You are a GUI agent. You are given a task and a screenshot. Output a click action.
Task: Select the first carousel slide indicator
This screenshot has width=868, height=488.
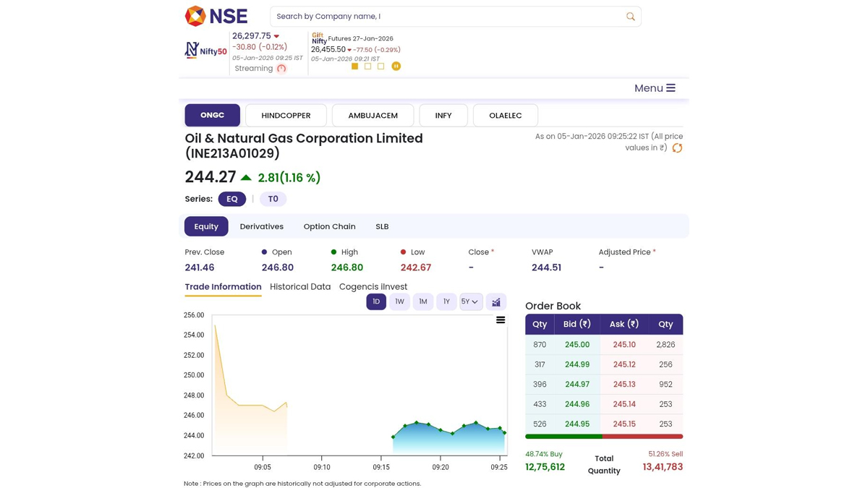pyautogui.click(x=354, y=66)
